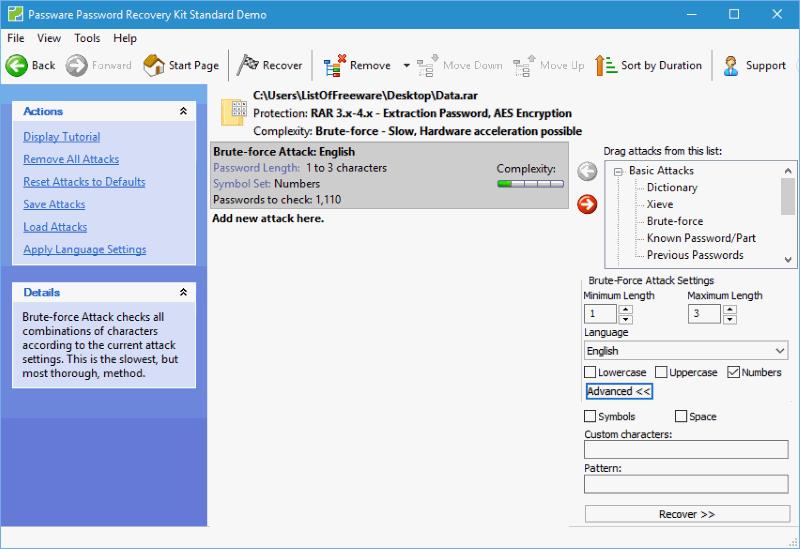Click the Recover toolbar label
Viewport: 800px width, 549px height.
click(282, 66)
